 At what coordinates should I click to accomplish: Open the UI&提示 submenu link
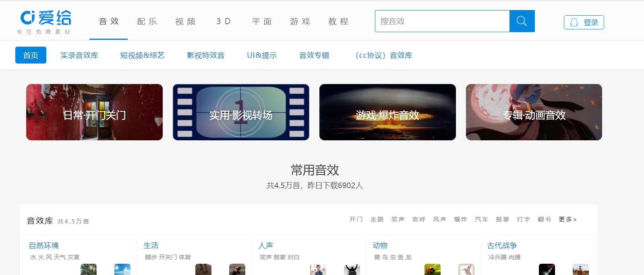pyautogui.click(x=262, y=55)
